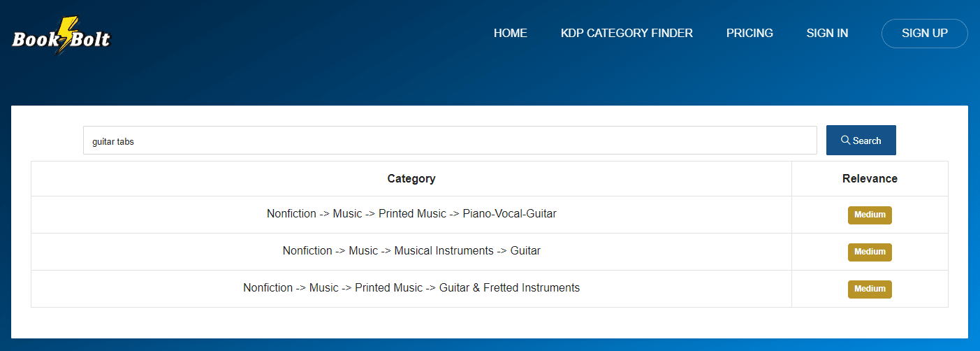
Task: Click the Medium badge for Musical Instruments Guitar
Action: pyautogui.click(x=870, y=252)
